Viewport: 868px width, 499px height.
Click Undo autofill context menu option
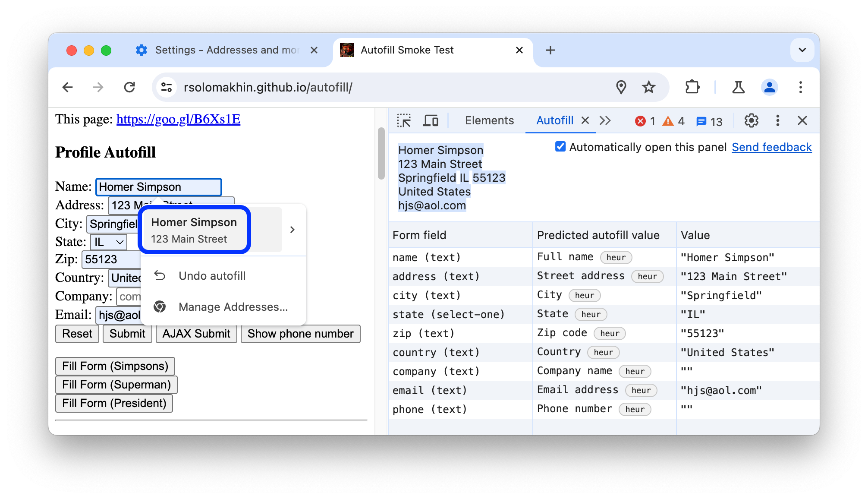pos(212,275)
